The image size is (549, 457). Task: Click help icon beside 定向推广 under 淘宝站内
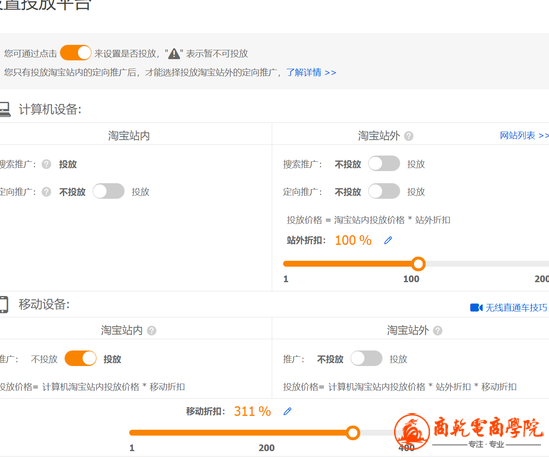[46, 192]
